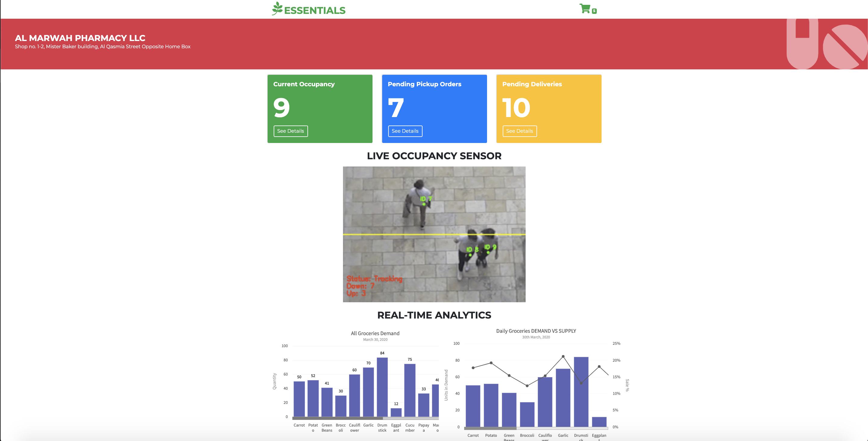Click the live occupancy sensor video feed
The height and width of the screenshot is (441, 868).
click(434, 234)
